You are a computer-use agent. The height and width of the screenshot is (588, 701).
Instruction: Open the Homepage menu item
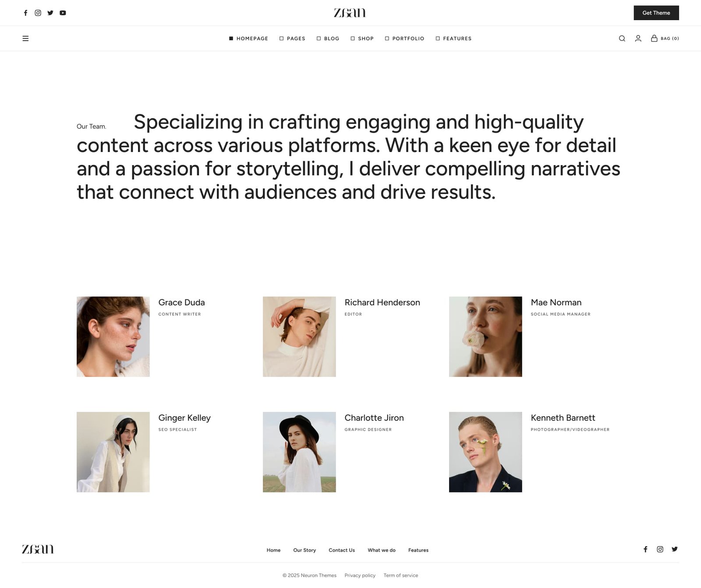[248, 39]
